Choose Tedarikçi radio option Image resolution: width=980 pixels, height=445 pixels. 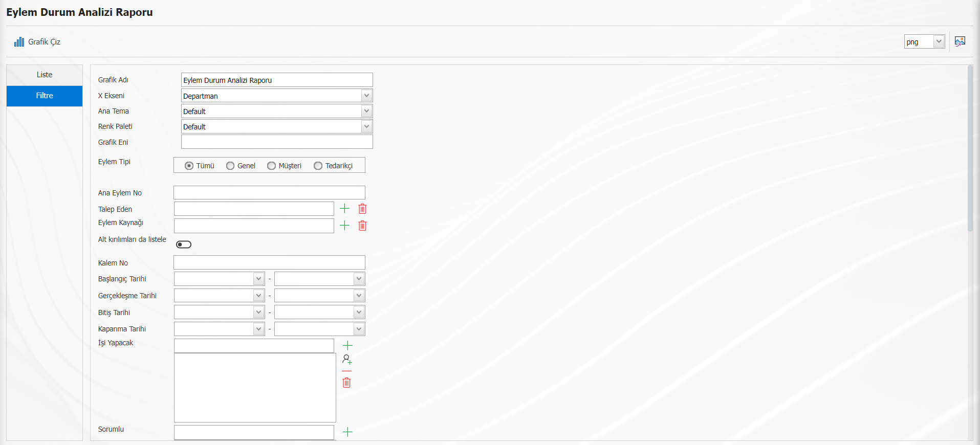(x=318, y=166)
